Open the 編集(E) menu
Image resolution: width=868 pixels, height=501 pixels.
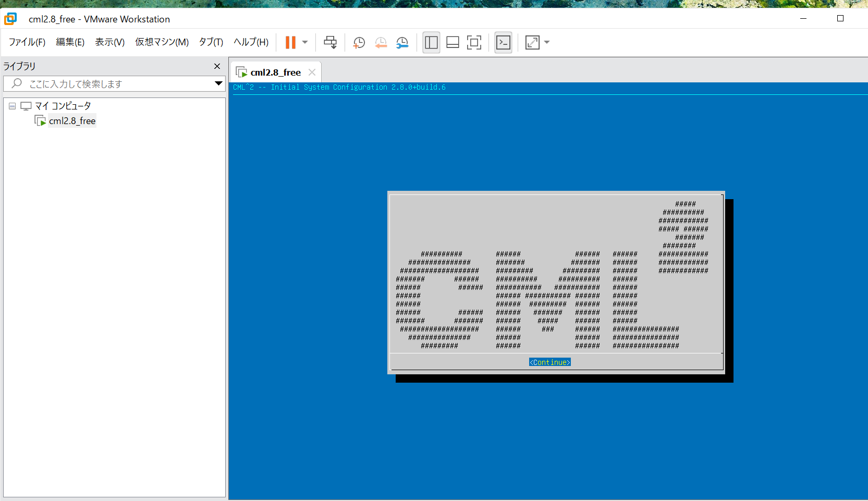70,42
